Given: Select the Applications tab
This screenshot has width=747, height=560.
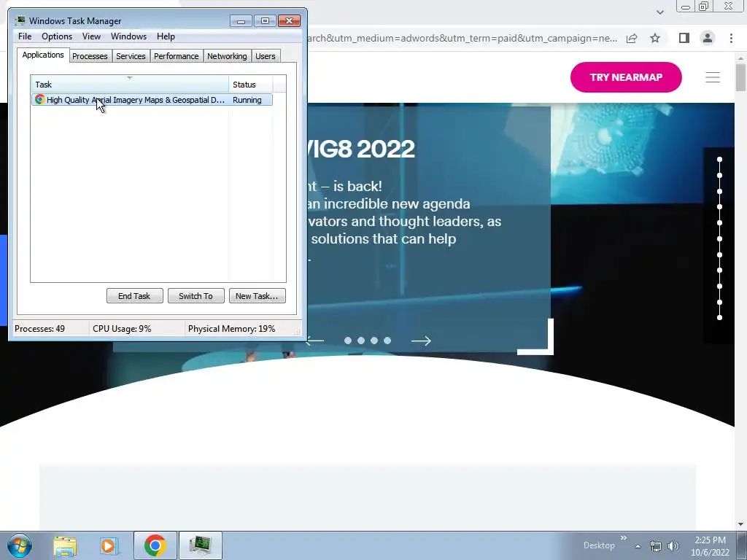Looking at the screenshot, I should (x=43, y=55).
